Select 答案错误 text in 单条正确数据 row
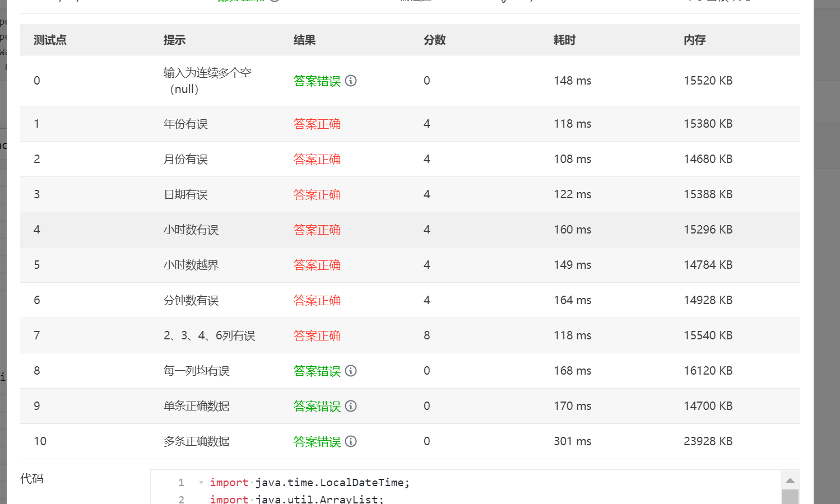 tap(317, 406)
